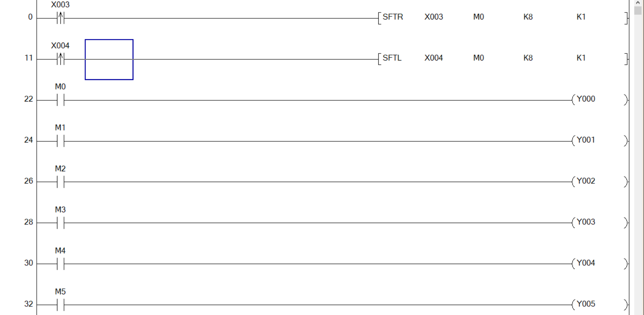644x315 pixels.
Task: Select the M3 contact symbol
Action: 60,223
